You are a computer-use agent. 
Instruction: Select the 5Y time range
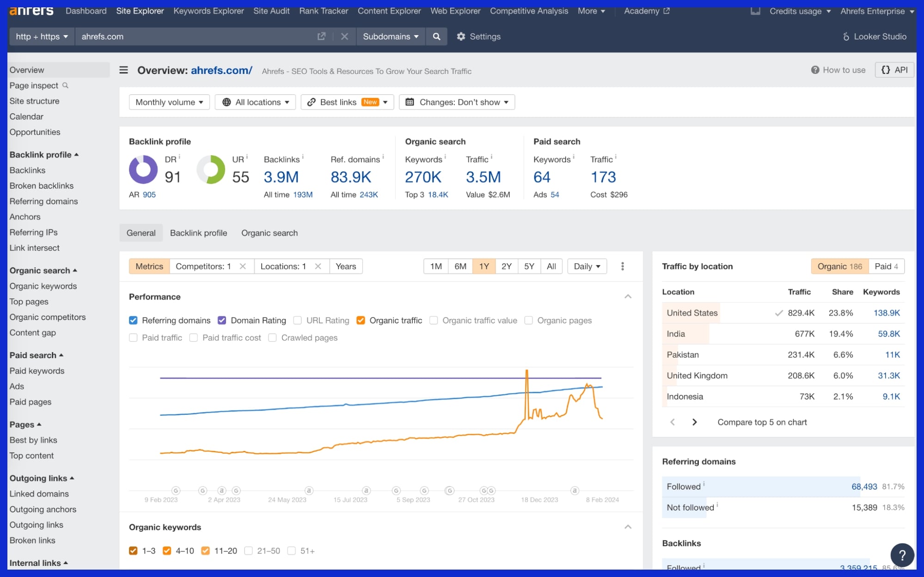point(529,266)
